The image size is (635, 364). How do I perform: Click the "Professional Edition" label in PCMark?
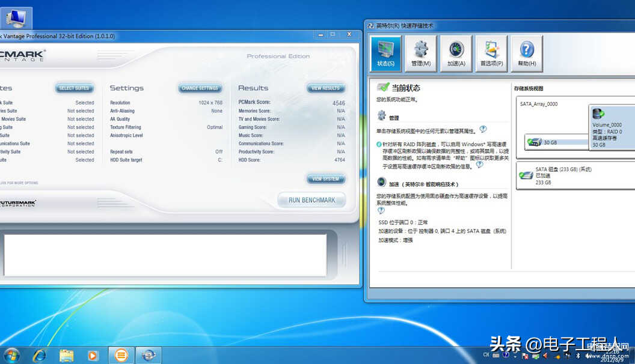coord(278,56)
